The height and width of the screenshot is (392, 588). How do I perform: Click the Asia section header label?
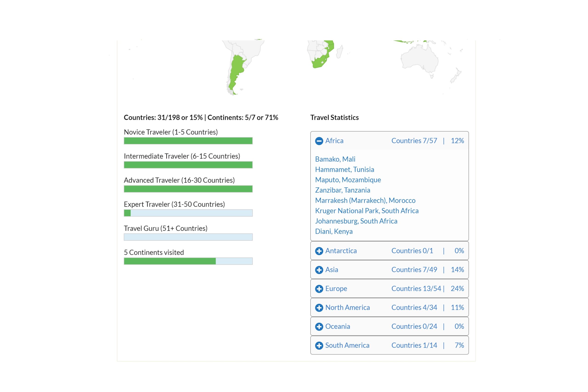point(331,270)
